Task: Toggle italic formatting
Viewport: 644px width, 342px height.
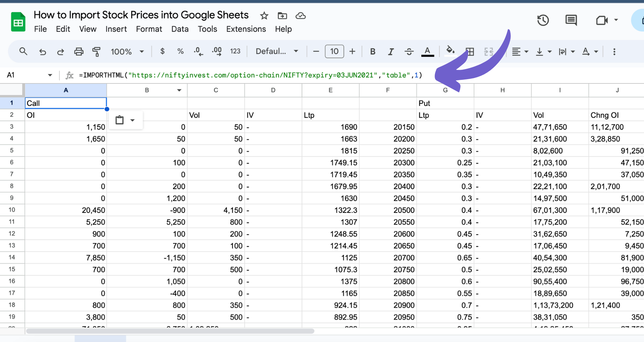Action: (x=390, y=52)
